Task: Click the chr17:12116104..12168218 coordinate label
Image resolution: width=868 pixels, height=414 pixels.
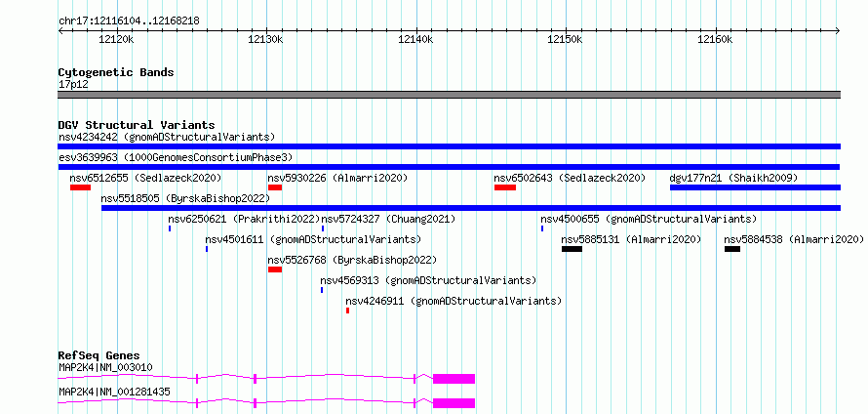Action: 129,21
